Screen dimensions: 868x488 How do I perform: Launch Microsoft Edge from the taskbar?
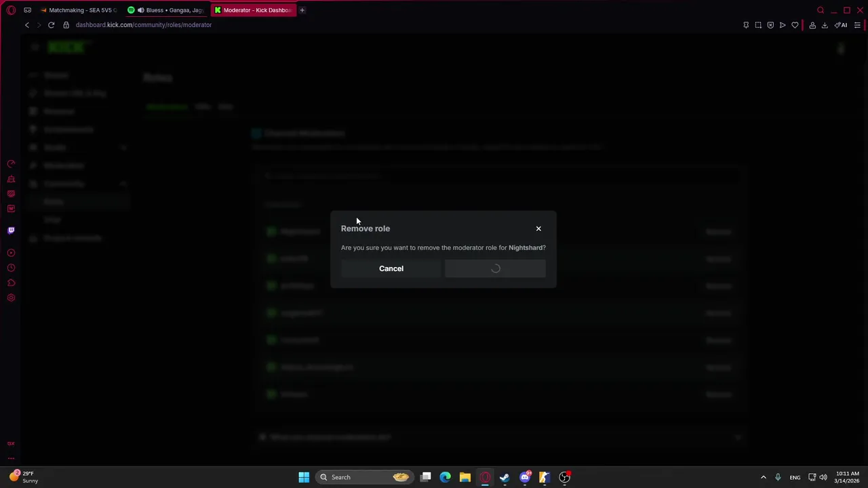coord(446,477)
